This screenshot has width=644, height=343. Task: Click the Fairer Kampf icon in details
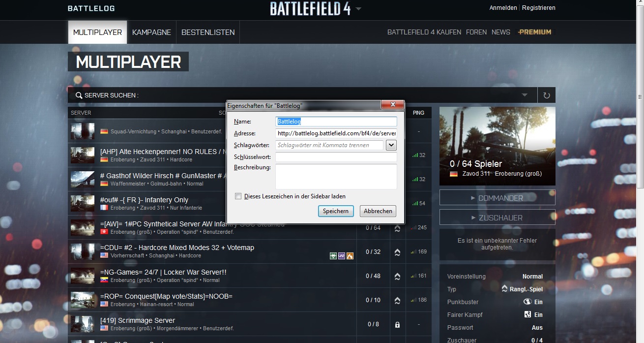[527, 314]
